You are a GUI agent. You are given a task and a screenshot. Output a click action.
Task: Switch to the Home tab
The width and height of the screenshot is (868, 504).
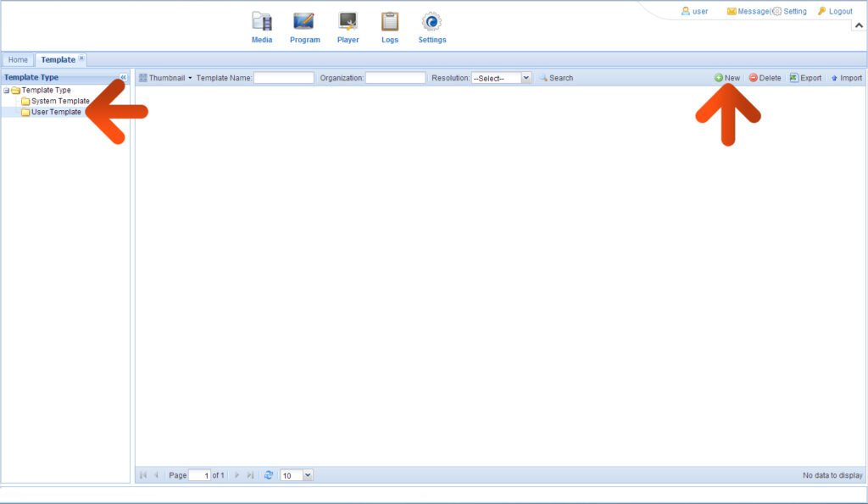18,59
